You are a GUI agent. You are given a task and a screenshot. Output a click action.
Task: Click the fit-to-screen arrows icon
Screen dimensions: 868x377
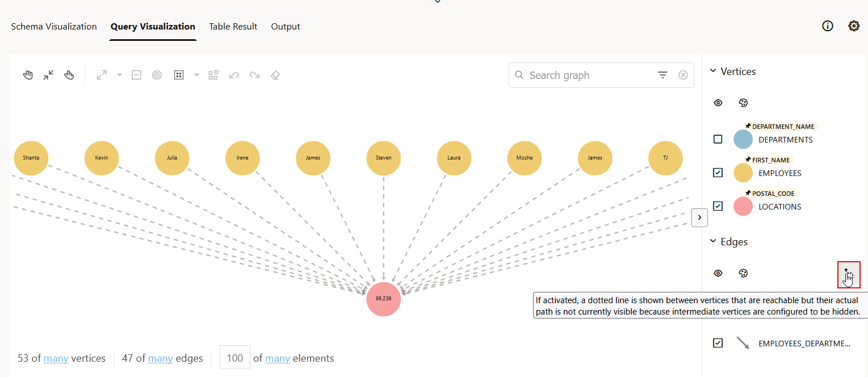click(48, 75)
